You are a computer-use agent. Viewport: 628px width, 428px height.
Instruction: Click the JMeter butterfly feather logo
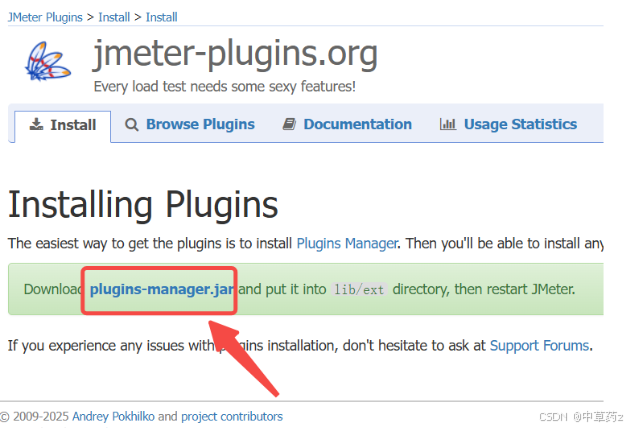[48, 61]
